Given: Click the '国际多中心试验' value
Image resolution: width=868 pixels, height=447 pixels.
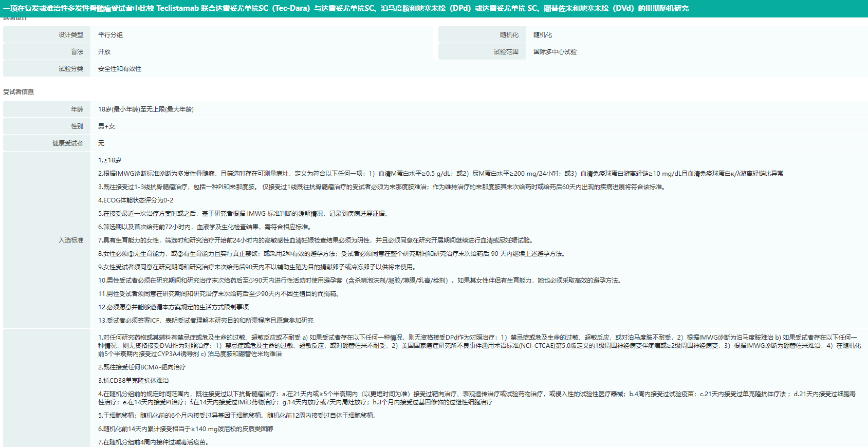Looking at the screenshot, I should [555, 52].
